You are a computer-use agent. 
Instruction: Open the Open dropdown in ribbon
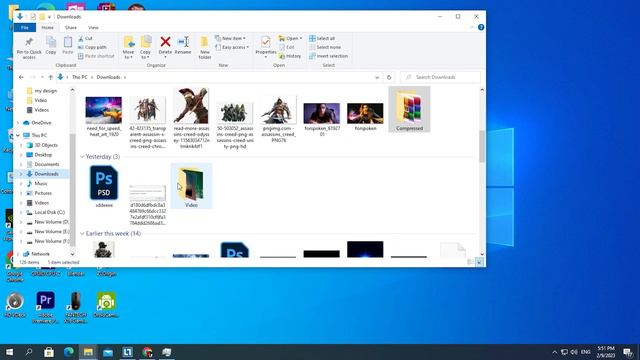(x=290, y=38)
